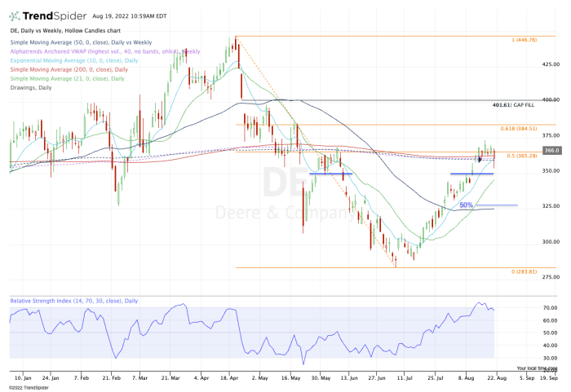
Task: Click the 'Drawings, Daily' legend entry
Action: [31, 88]
